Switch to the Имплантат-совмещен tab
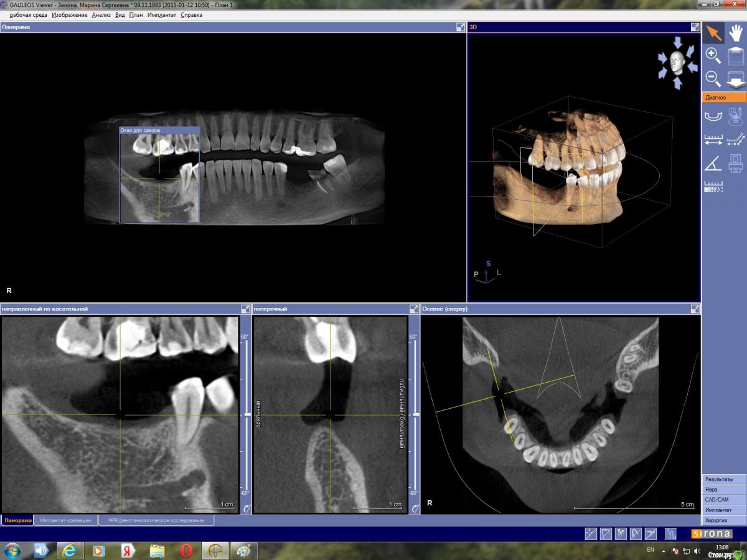Screen dimensions: 747x560 65,520
